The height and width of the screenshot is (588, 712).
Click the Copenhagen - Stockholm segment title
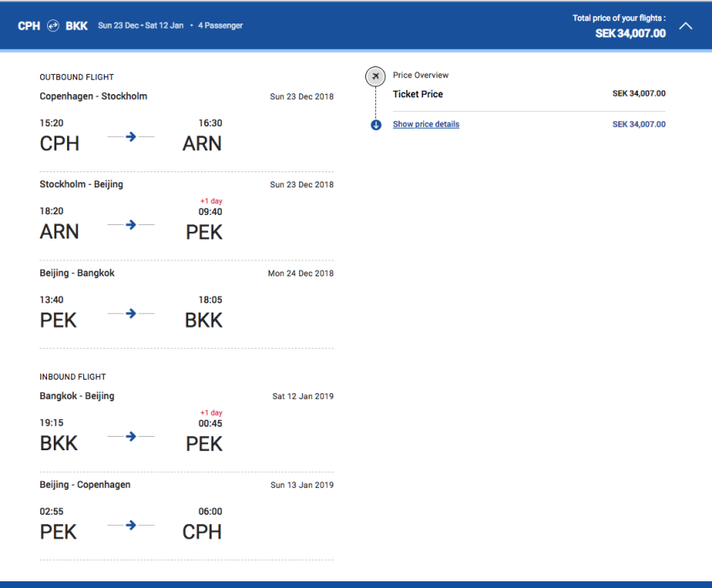(x=93, y=97)
